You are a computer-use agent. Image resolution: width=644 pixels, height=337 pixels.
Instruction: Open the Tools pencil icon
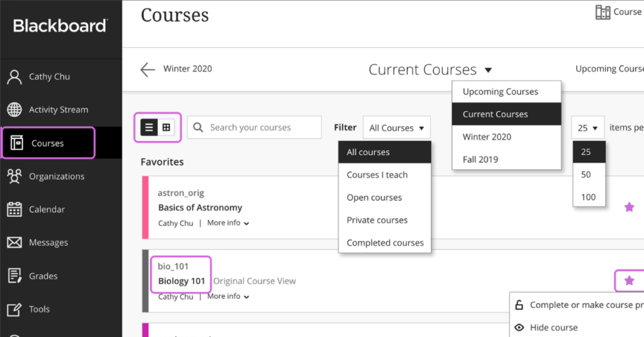[14, 309]
